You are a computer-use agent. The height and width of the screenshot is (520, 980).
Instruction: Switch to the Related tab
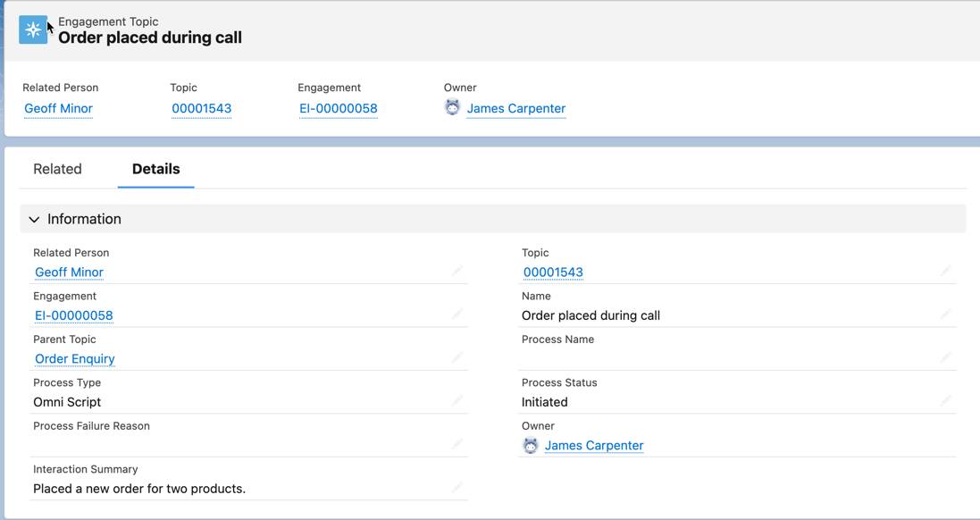click(57, 169)
